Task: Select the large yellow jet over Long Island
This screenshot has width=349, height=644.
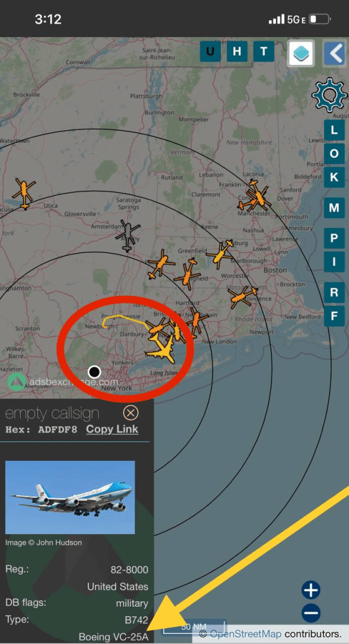Action: 162,348
